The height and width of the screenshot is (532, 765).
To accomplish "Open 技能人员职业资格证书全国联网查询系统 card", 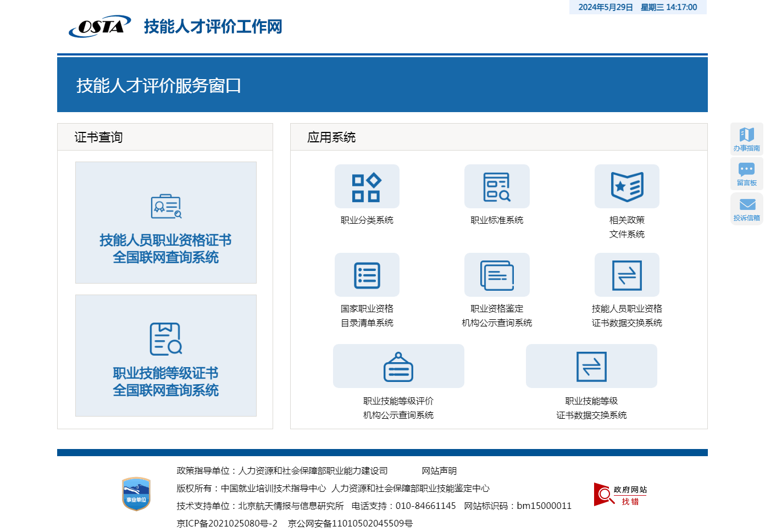I will (165, 223).
